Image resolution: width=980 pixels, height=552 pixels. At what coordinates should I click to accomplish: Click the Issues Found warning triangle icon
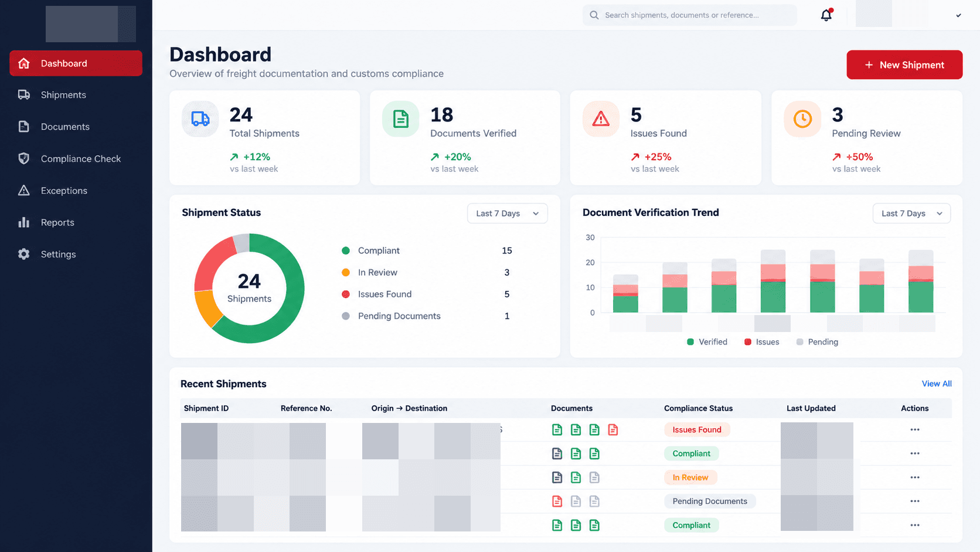601,119
